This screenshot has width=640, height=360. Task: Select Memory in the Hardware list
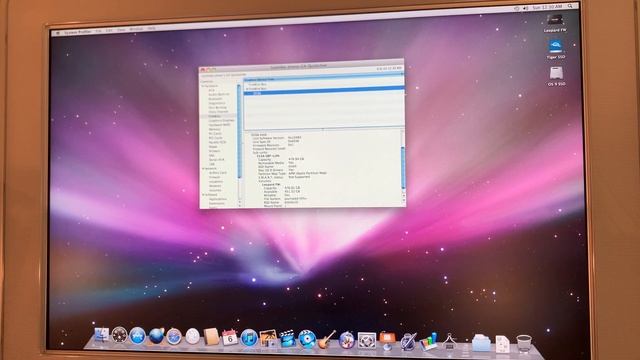214,129
